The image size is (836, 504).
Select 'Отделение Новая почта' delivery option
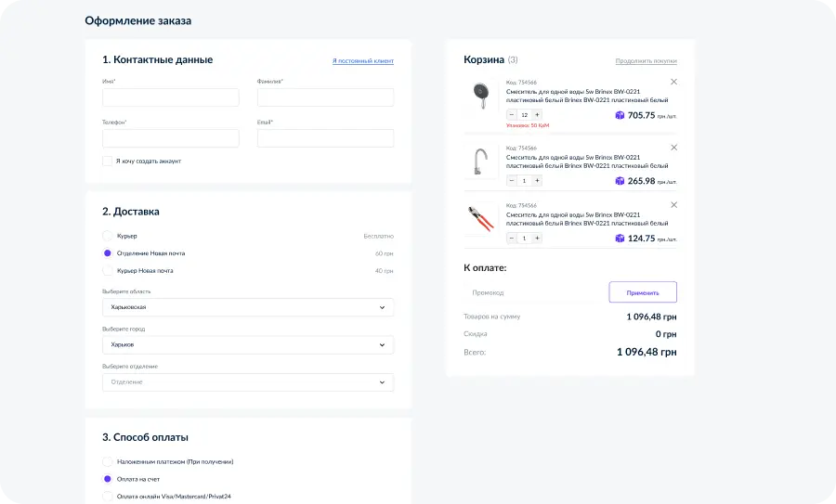107,253
